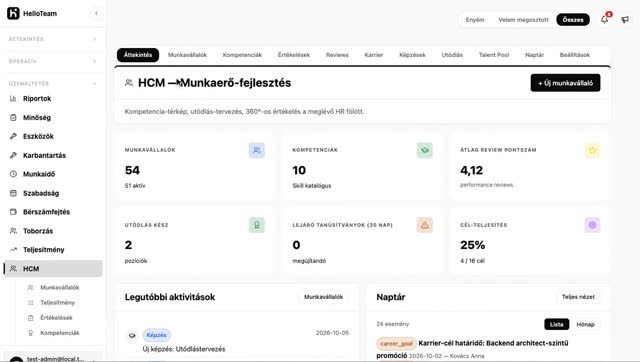Image resolution: width=640 pixels, height=362 pixels.
Task: Select the Enyém filter
Action: pyautogui.click(x=475, y=20)
